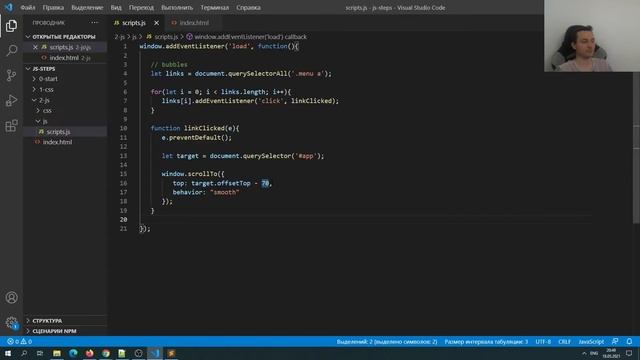Click the explorer panel more actions ellipsis
This screenshot has width=640, height=360.
[x=95, y=23]
